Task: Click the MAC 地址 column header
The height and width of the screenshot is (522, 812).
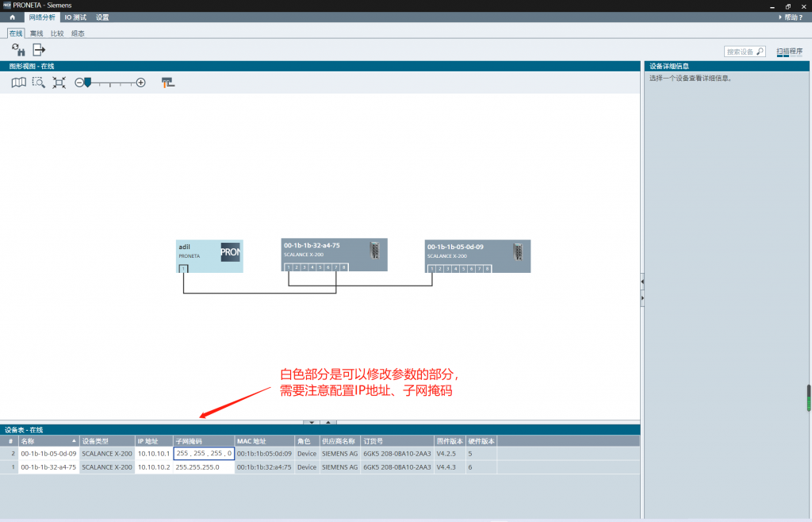Action: 264,441
